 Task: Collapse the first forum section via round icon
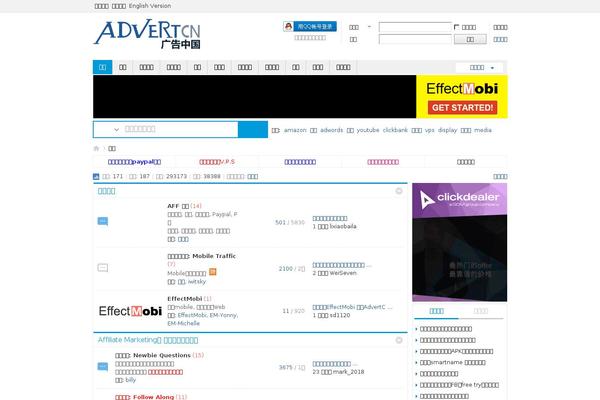399,191
